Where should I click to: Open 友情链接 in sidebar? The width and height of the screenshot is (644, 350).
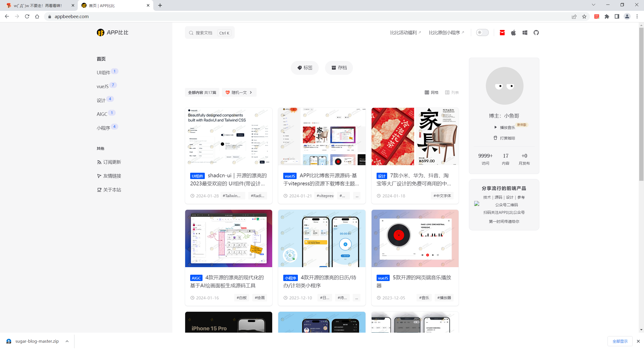click(x=109, y=176)
